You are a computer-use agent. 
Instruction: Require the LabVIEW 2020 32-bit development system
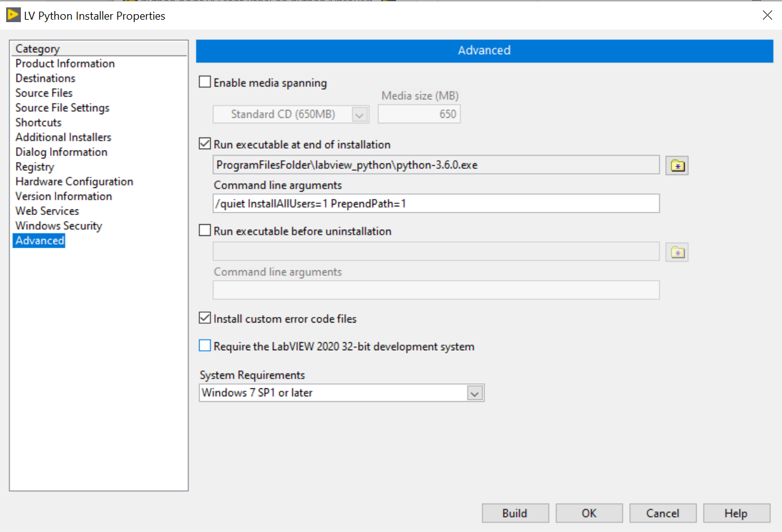[x=205, y=346]
